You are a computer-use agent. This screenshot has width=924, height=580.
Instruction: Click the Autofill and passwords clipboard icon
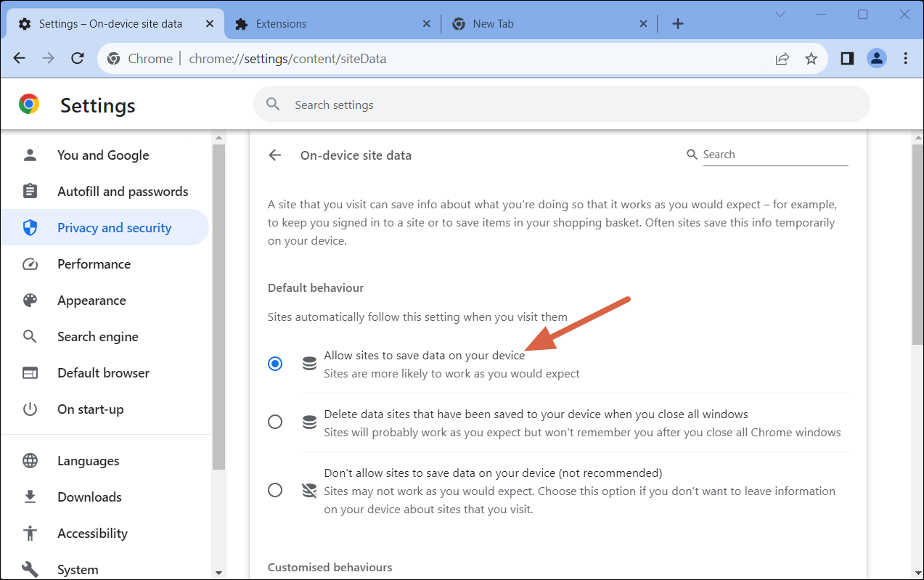29,191
